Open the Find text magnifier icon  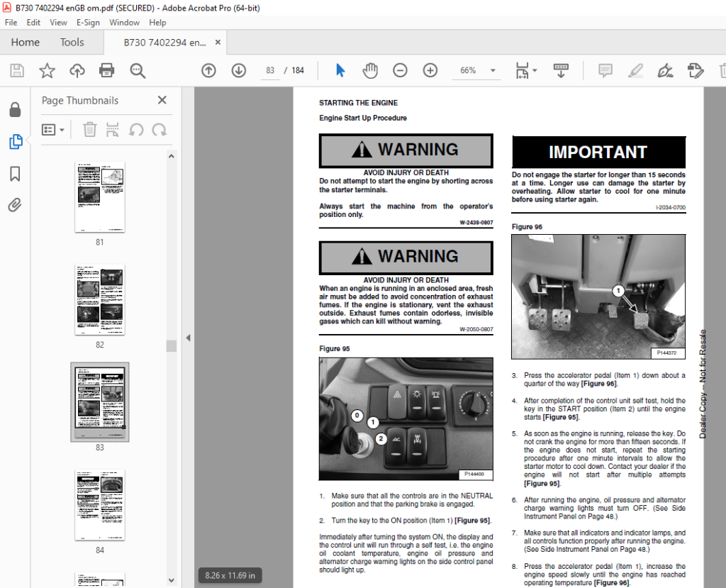click(x=138, y=70)
